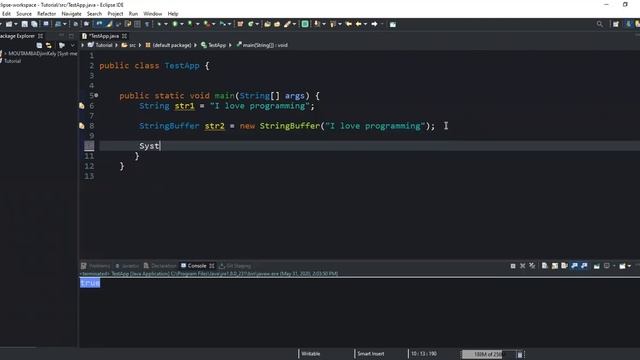
Task: Click Collapse All in Package Explorer
Action: [39, 45]
